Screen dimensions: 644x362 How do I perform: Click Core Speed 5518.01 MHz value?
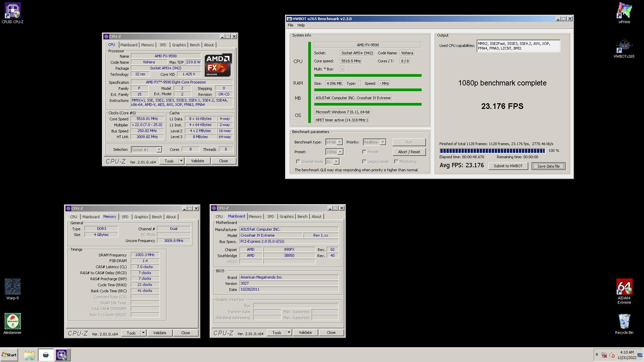click(x=147, y=119)
